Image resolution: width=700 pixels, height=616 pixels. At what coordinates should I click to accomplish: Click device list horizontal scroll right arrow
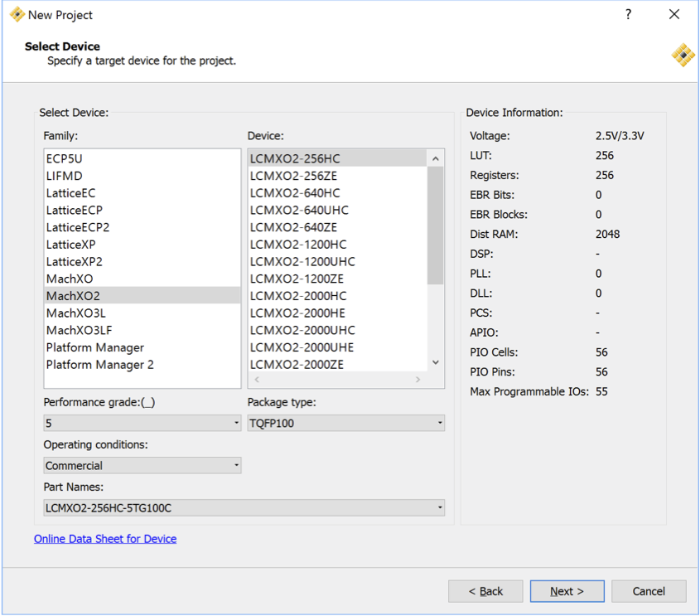(x=418, y=380)
